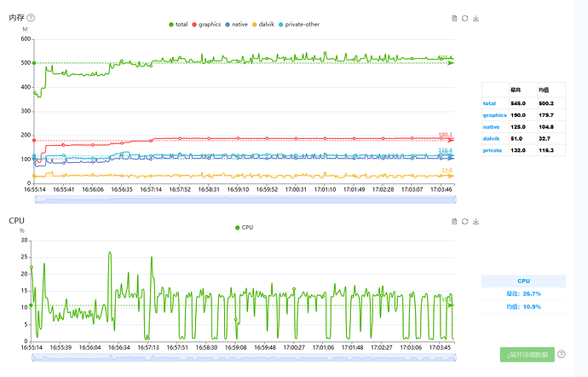The height and width of the screenshot is (377, 588).
Task: Download the CPU chart image
Action: coord(476,222)
